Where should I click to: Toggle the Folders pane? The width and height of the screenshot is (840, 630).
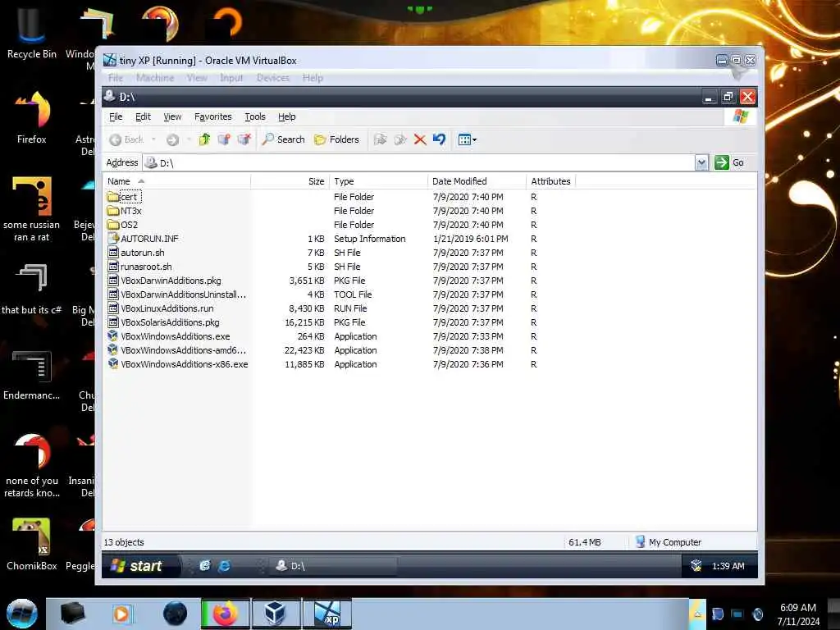click(336, 139)
